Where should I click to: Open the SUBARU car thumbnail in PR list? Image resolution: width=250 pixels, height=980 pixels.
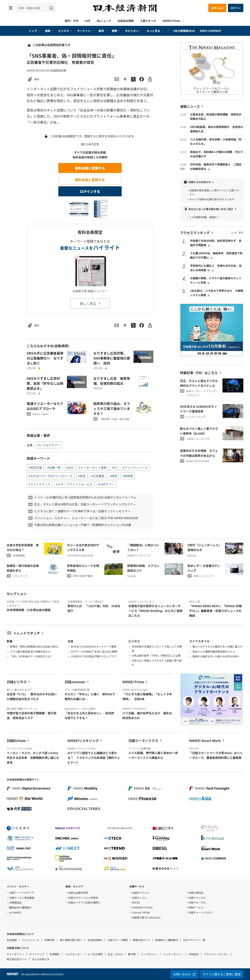pyautogui.click(x=233, y=411)
